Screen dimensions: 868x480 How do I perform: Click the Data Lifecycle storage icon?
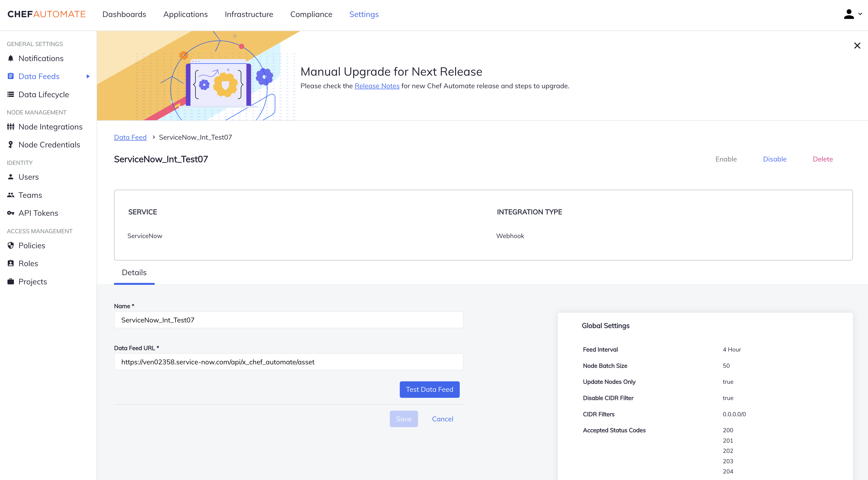(x=11, y=95)
